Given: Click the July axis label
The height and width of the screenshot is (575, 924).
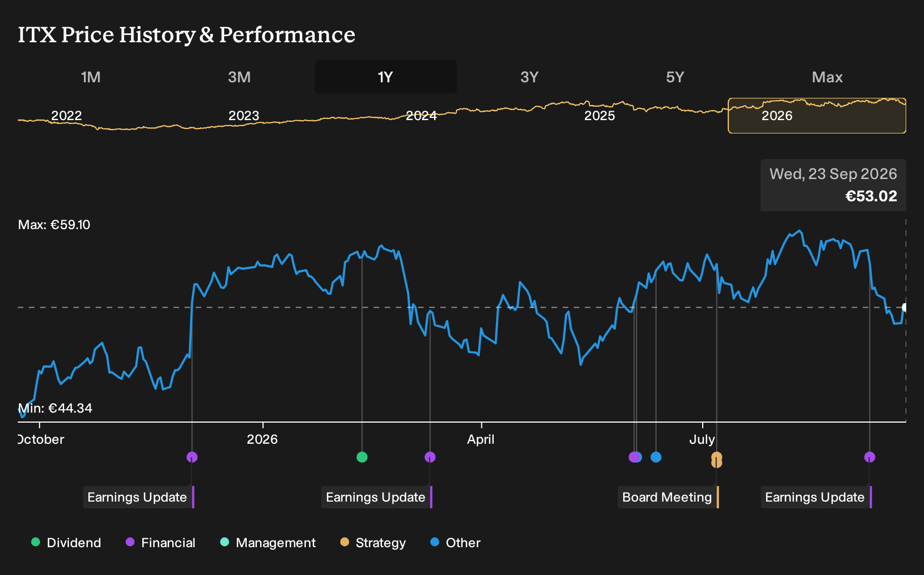Looking at the screenshot, I should [702, 439].
